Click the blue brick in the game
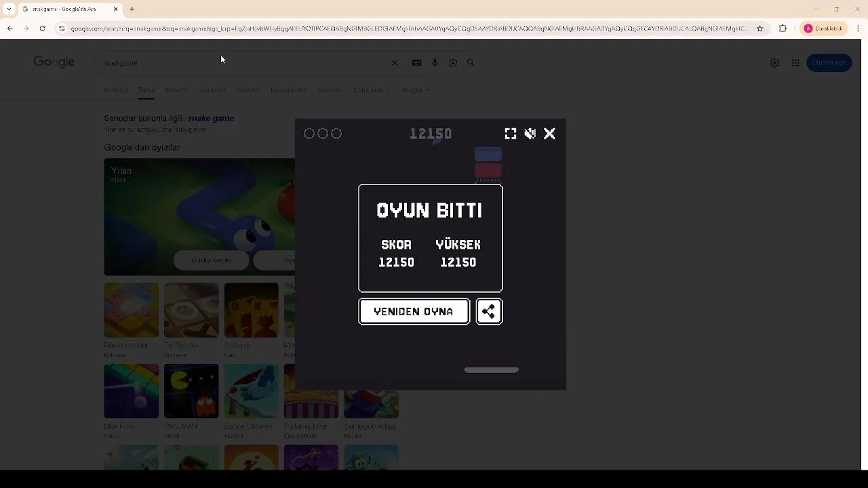The image size is (868, 488). 488,155
